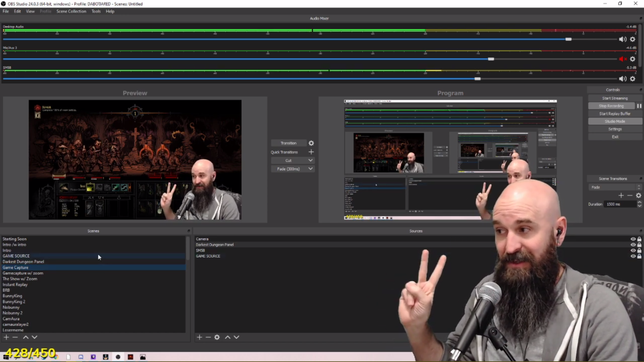Select Gamecapture w/ zoom scene
The image size is (644, 362).
point(93,273)
